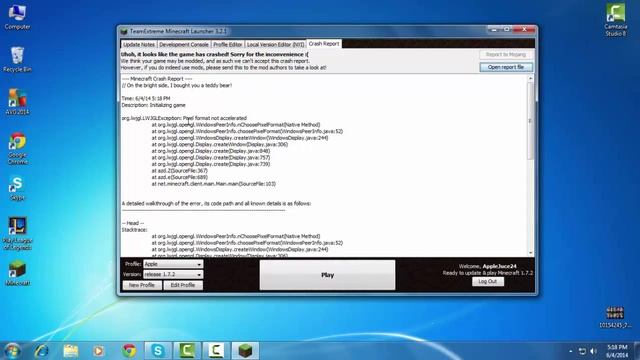Screen dimensions: 640x360
Task: Click the Log Out button
Action: [x=488, y=282]
